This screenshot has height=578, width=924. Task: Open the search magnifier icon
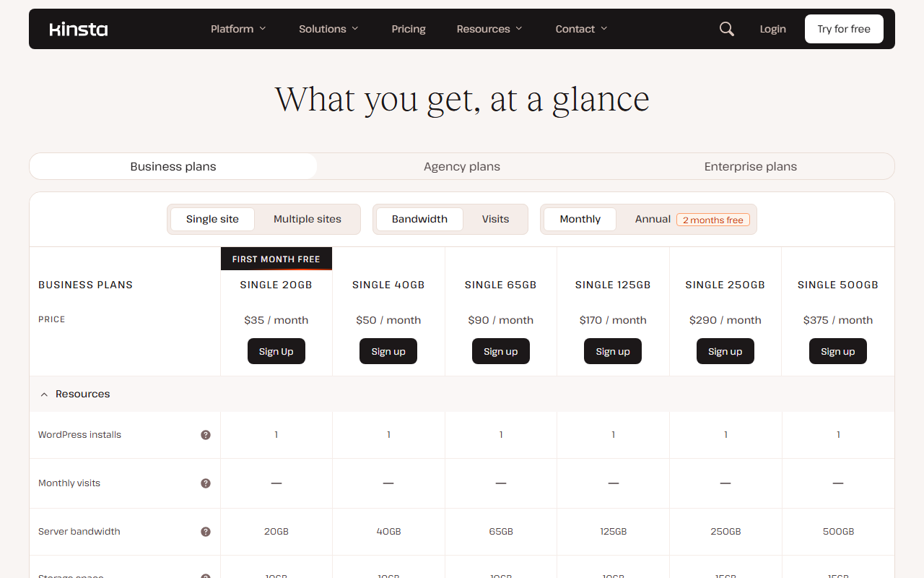727,29
